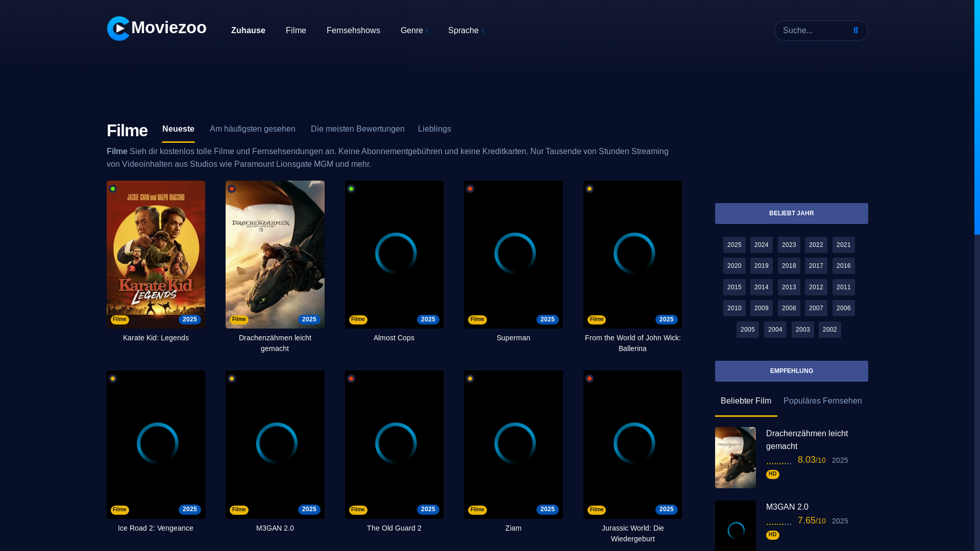Image resolution: width=980 pixels, height=551 pixels.
Task: Open Jurassic World: Die Wiedergeburt title
Action: point(632,533)
